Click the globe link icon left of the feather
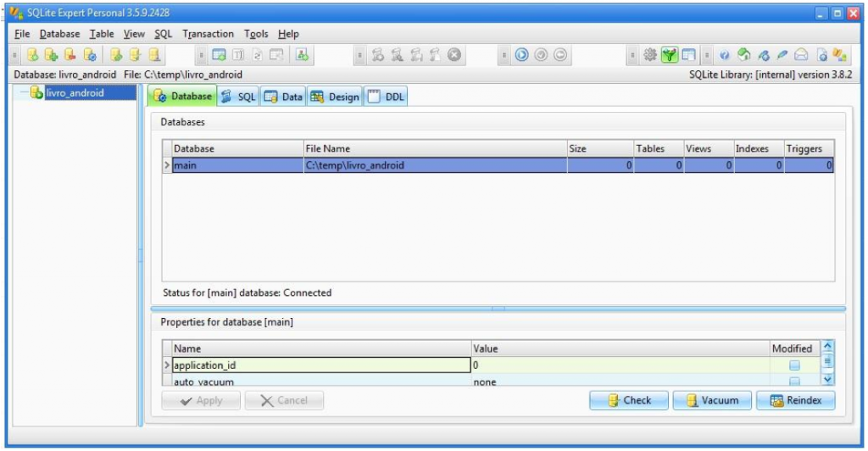This screenshot has height=451, width=868. [764, 55]
